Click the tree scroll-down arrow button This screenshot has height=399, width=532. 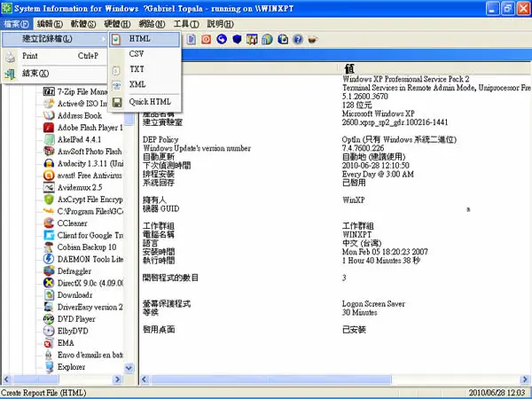tap(129, 368)
